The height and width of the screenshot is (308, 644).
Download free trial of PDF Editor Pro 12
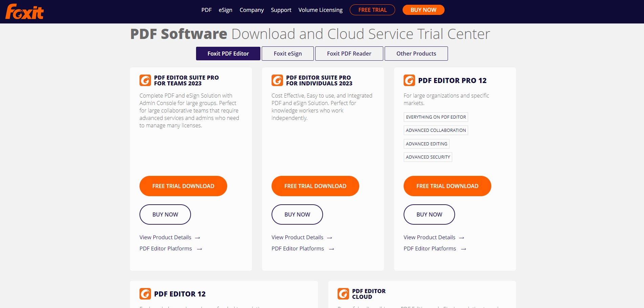click(447, 186)
